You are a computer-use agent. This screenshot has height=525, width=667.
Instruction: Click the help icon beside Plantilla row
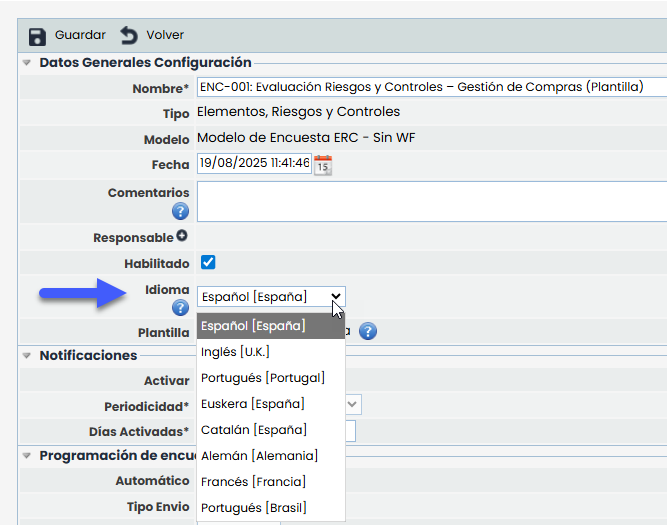click(368, 332)
